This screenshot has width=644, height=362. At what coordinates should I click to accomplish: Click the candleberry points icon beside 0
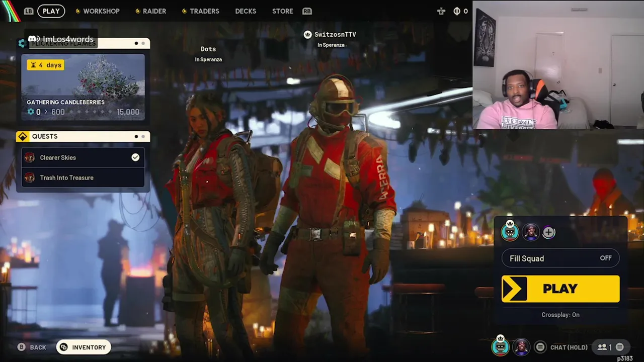point(31,112)
